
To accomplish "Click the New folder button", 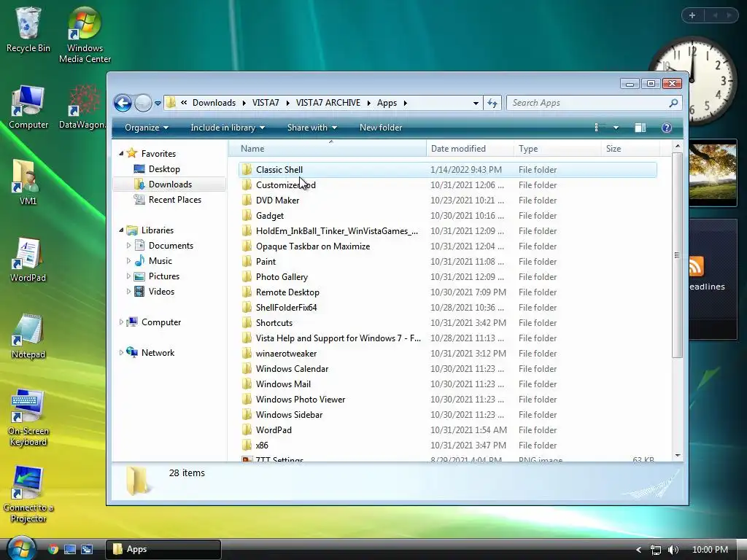I will point(381,128).
